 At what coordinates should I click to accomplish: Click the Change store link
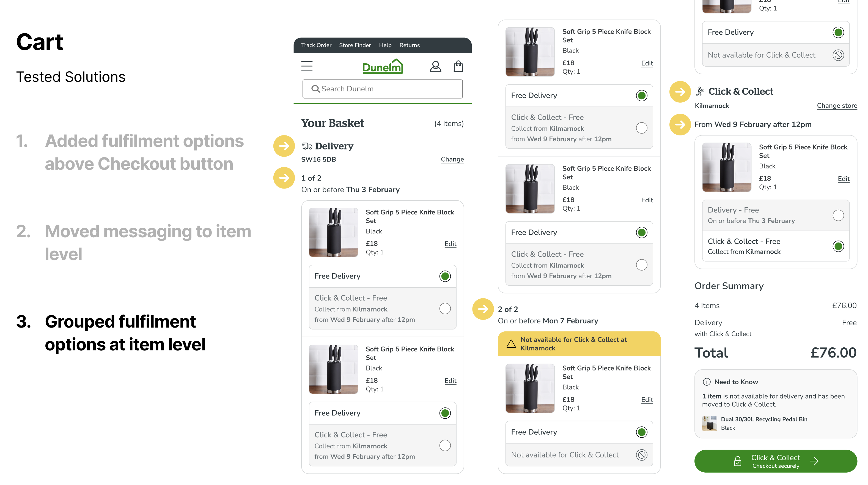point(837,106)
